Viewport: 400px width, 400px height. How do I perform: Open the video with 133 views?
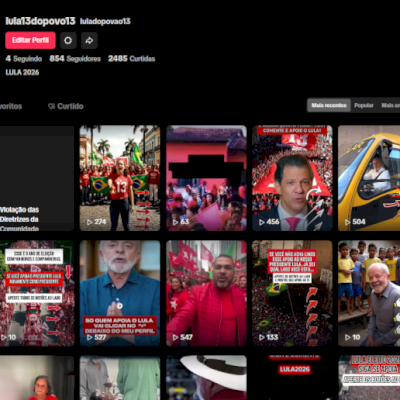tap(292, 293)
